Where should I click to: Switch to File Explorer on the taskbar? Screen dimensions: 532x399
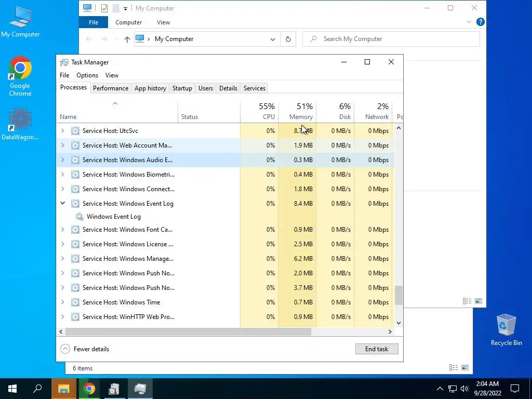[x=63, y=389]
